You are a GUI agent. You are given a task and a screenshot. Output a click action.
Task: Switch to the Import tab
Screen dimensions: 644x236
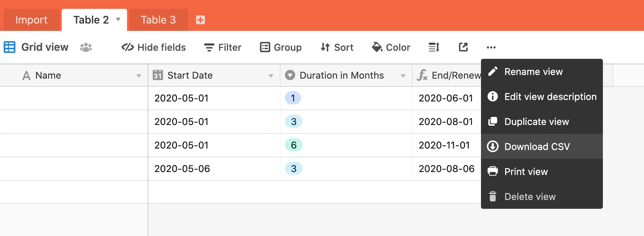32,20
